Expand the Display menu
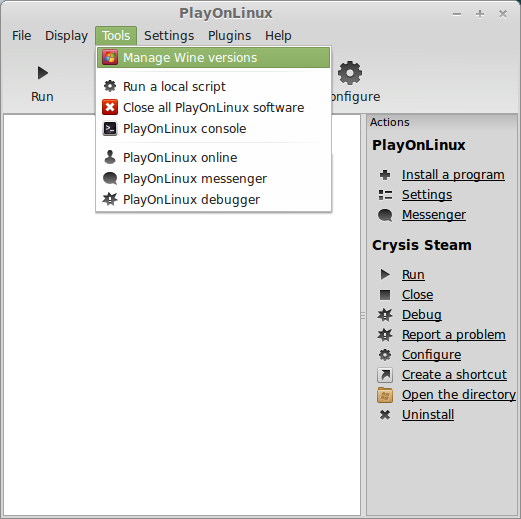This screenshot has width=521, height=519. point(66,36)
